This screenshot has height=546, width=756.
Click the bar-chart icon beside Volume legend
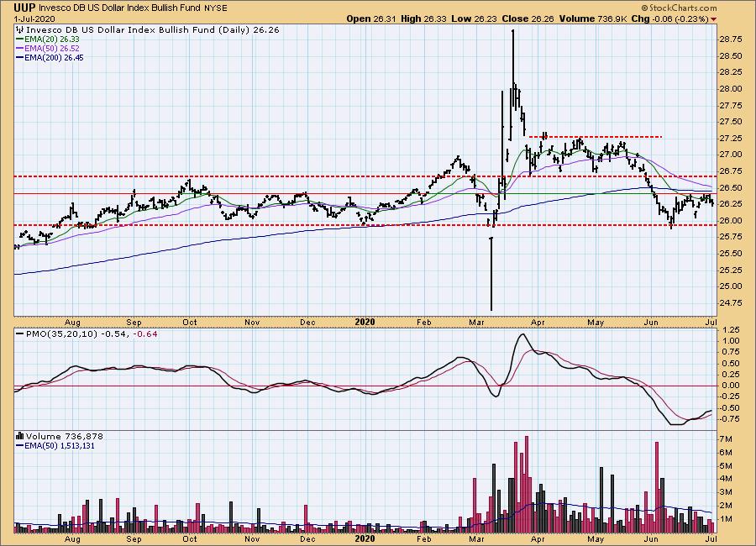(x=20, y=436)
